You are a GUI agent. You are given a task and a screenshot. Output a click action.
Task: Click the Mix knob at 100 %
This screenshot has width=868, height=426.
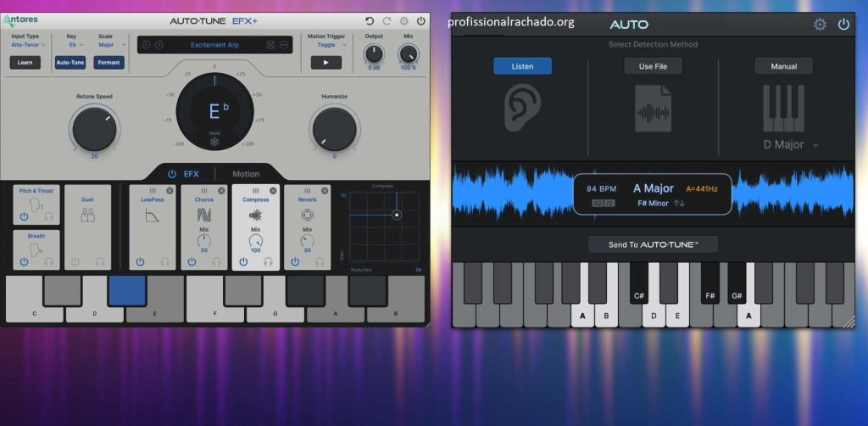click(x=408, y=53)
